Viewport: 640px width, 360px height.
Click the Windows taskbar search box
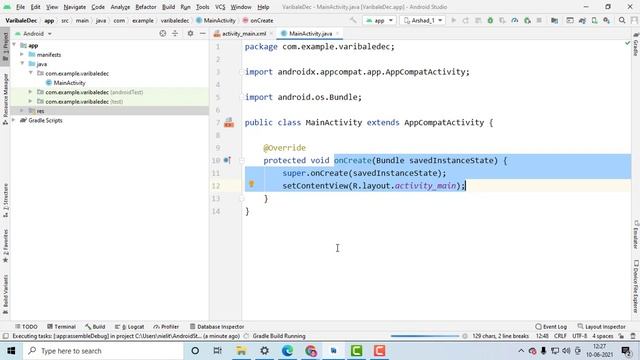(103, 351)
